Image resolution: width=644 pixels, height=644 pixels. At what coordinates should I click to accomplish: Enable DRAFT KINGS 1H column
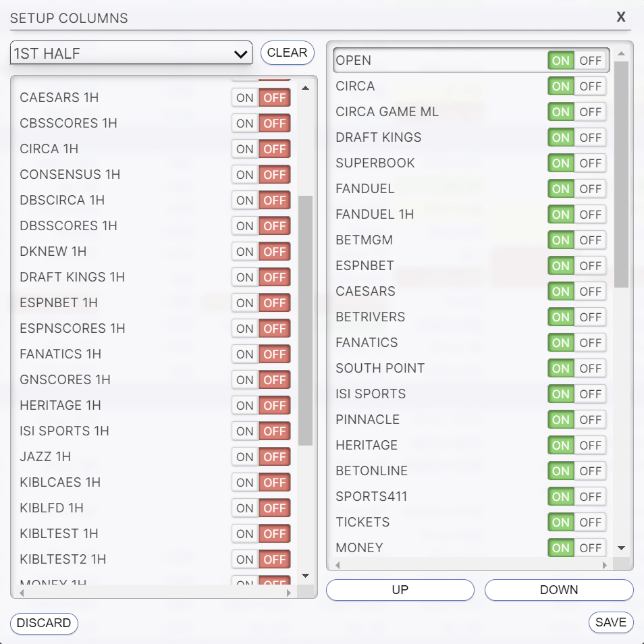coord(245,277)
